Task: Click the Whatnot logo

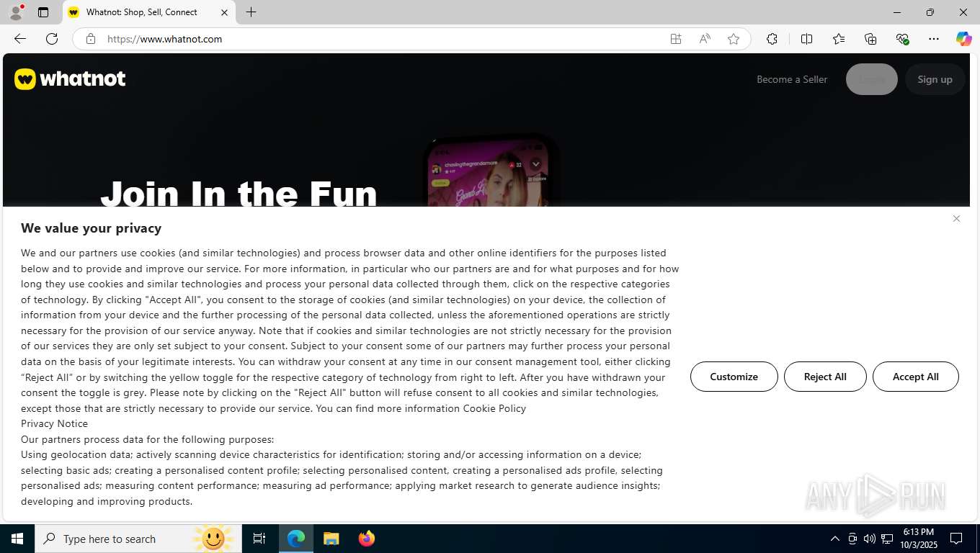Action: 70,78
